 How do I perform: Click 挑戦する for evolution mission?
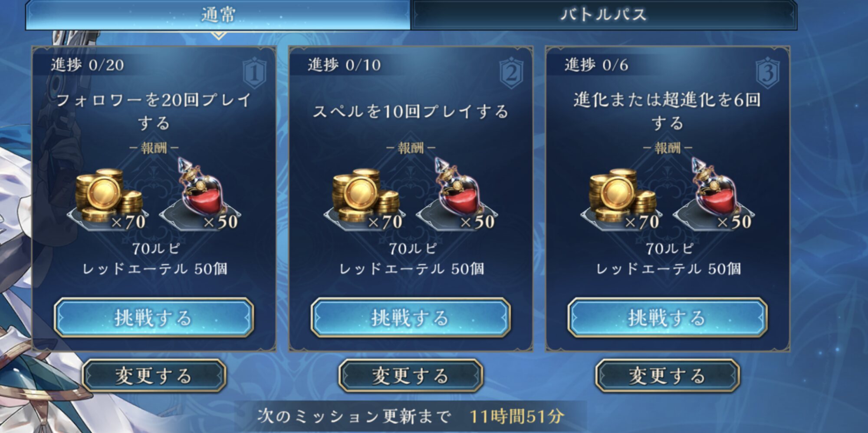tap(667, 317)
